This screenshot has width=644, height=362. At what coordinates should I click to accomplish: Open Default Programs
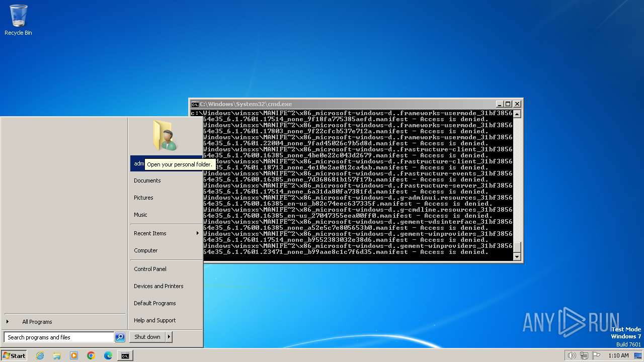coord(167,303)
